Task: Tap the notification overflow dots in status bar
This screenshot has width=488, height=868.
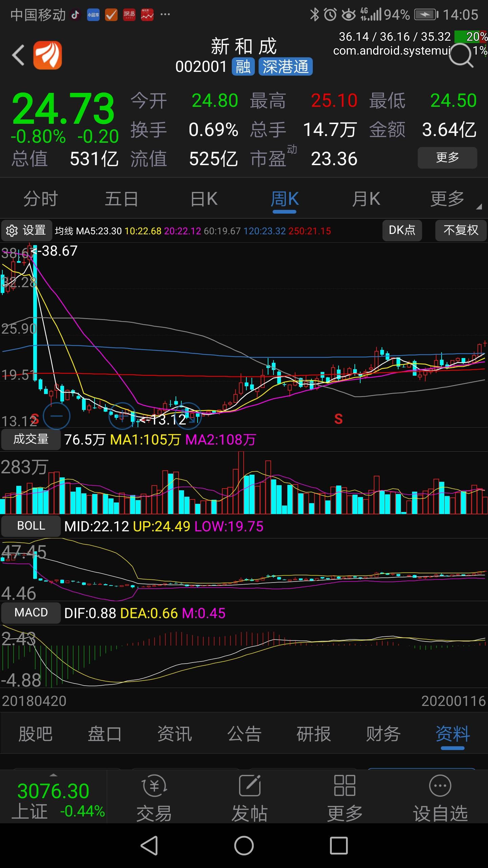Action: [x=165, y=15]
